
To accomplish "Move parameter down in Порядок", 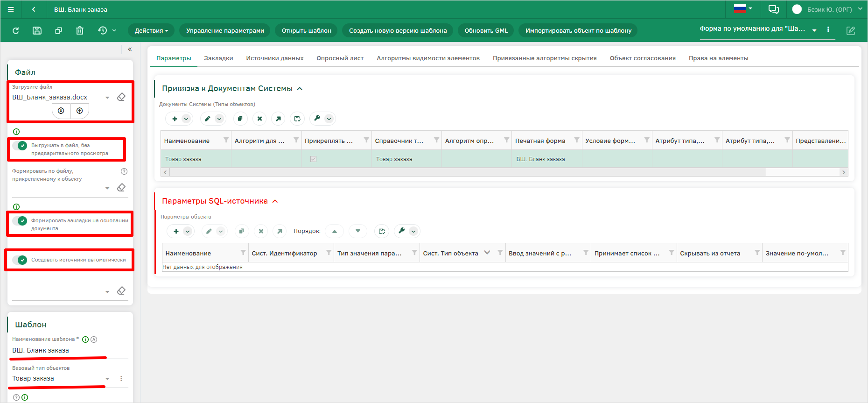I will click(358, 231).
